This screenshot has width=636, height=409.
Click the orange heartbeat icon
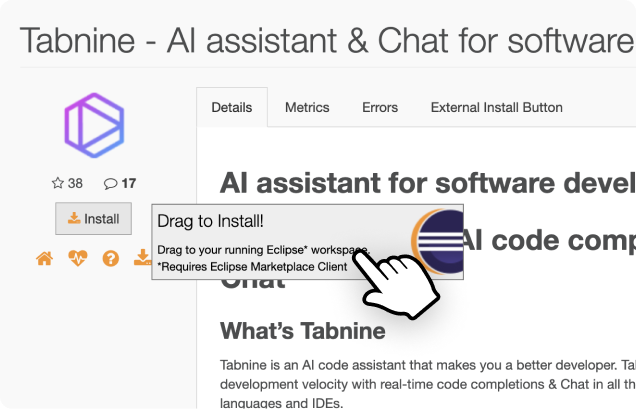tap(77, 259)
